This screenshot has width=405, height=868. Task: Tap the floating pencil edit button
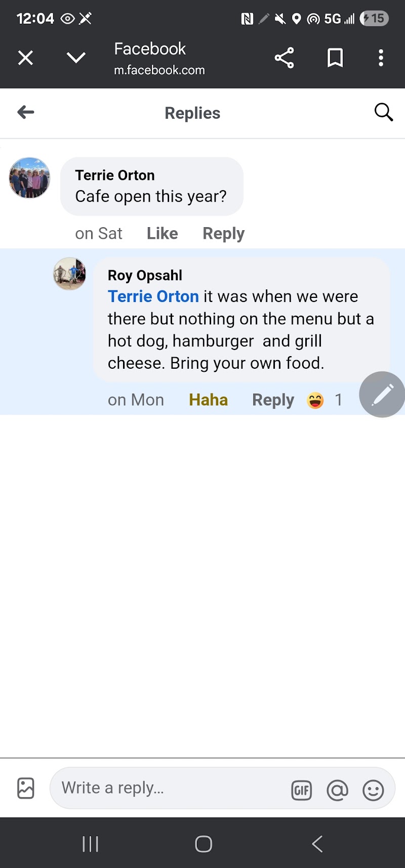coord(382,395)
